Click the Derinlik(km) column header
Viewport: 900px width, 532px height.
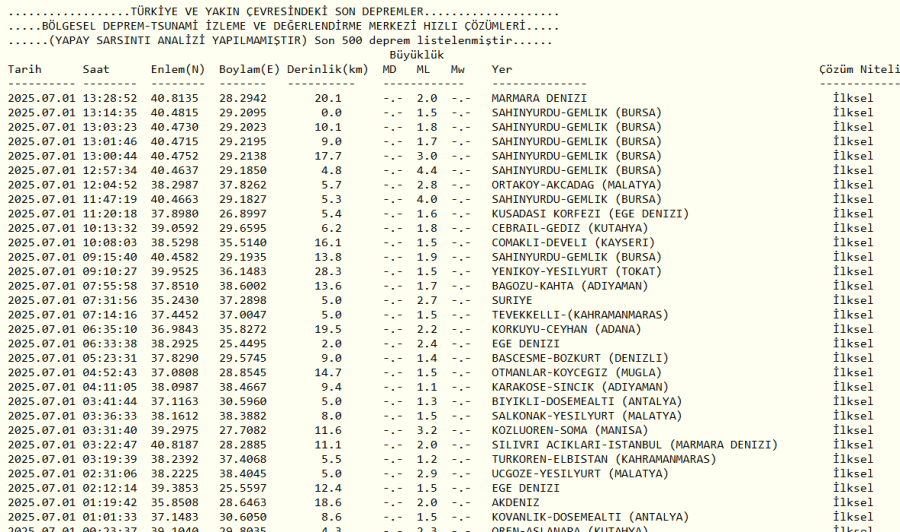[x=328, y=69]
